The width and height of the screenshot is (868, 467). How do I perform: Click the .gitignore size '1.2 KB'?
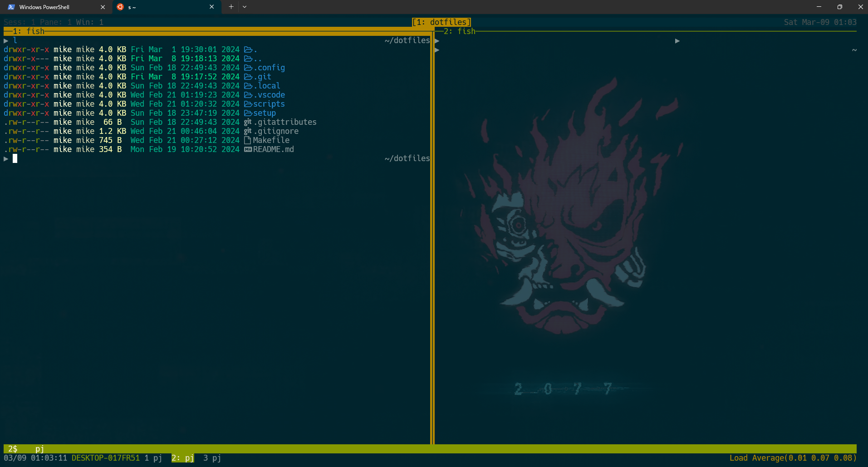pyautogui.click(x=113, y=131)
